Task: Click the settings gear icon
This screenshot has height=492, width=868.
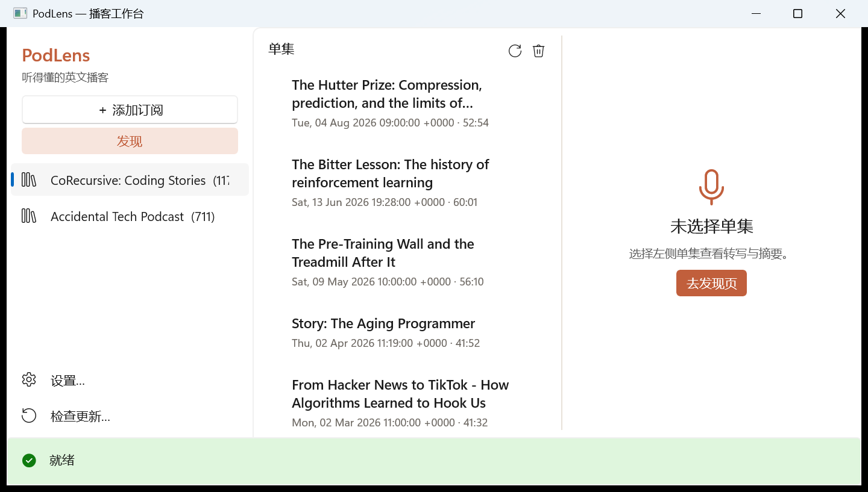Action: [x=29, y=380]
